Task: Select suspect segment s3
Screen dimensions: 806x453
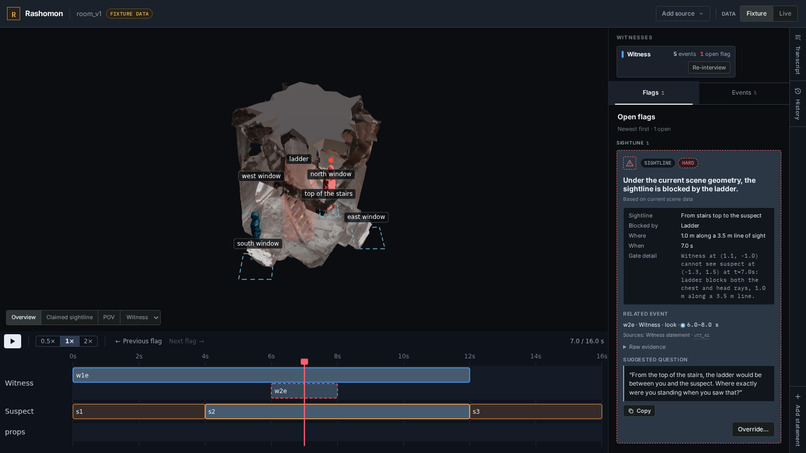Action: (536, 411)
